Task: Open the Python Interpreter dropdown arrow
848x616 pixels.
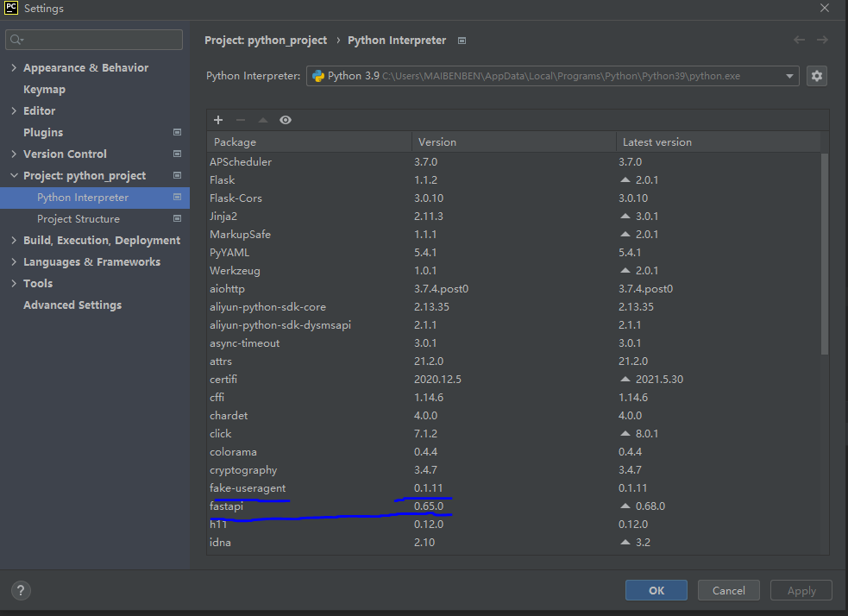Action: [789, 76]
